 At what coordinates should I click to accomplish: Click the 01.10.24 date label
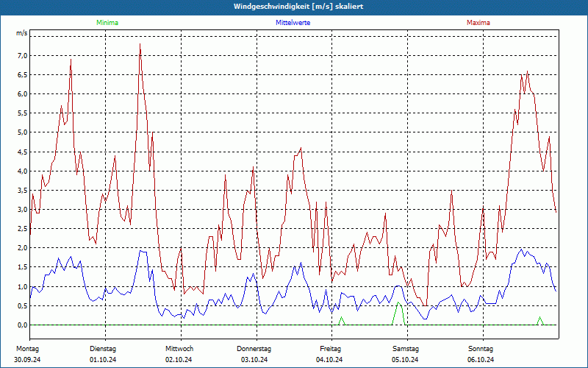point(103,360)
